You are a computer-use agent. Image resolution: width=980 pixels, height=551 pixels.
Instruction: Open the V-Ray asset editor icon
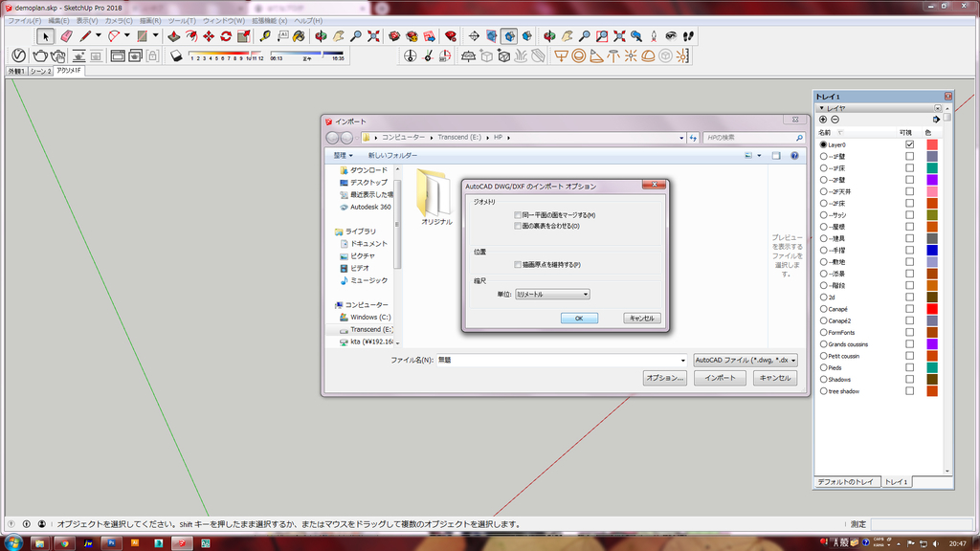tap(19, 56)
